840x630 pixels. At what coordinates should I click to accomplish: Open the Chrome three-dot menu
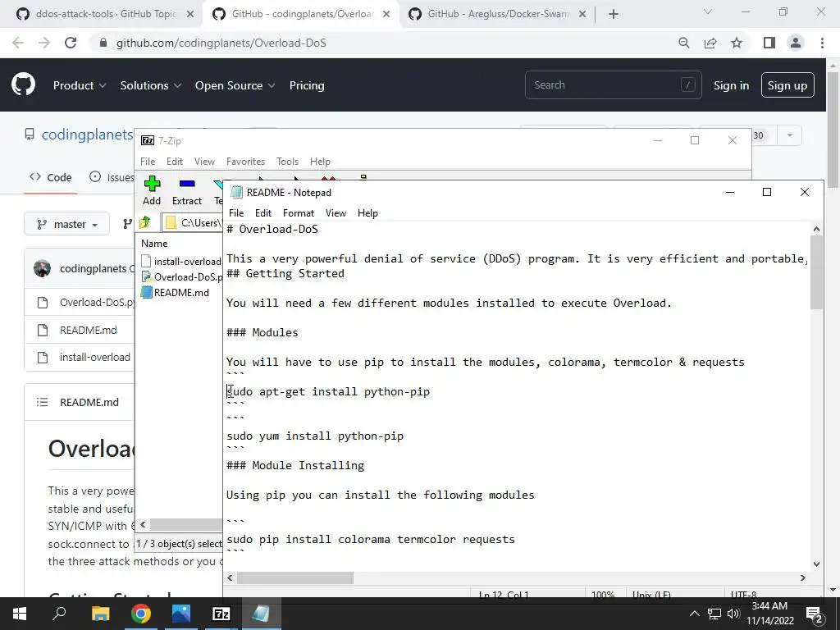click(x=822, y=43)
